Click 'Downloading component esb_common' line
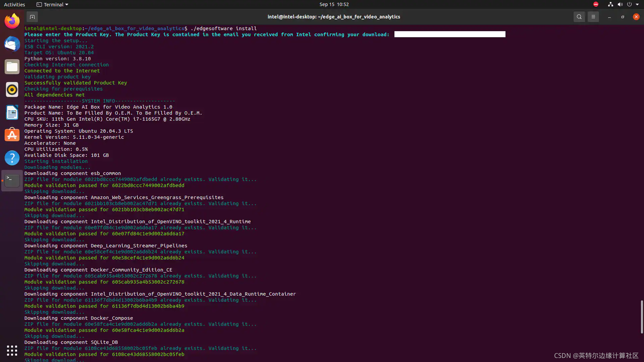 (x=72, y=173)
